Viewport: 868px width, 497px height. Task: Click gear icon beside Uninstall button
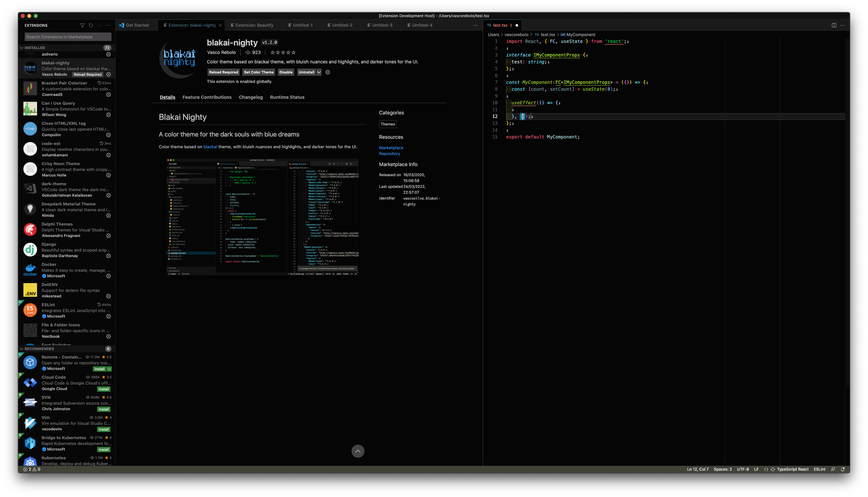pos(328,72)
